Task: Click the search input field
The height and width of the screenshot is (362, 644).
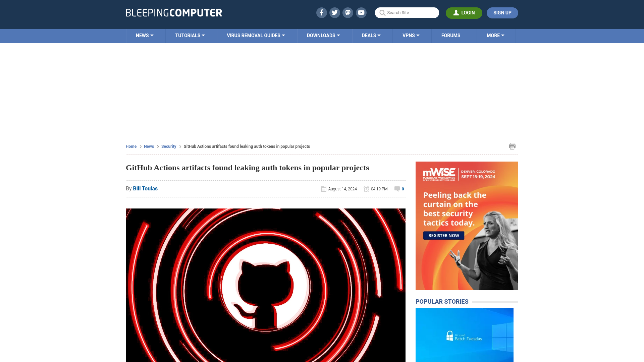Action: point(407,13)
